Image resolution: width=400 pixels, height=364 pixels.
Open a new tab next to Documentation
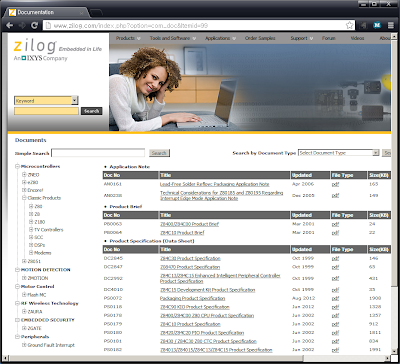pos(96,13)
